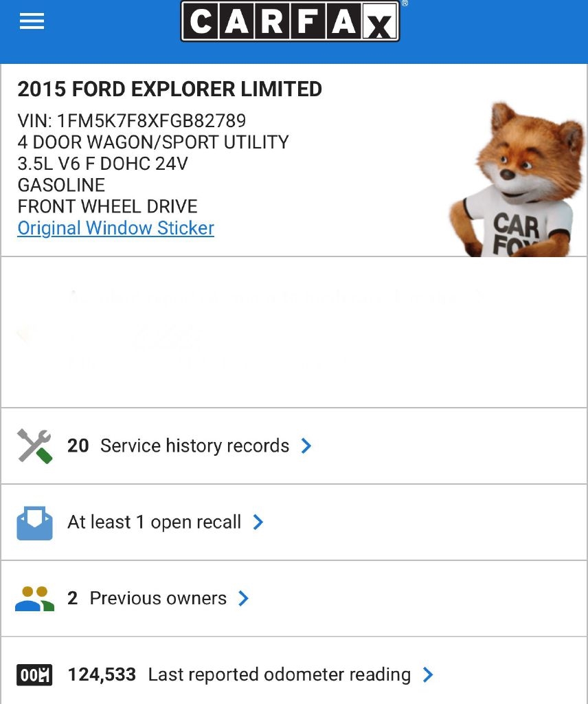
Task: Open 20 Service history records
Action: tap(194, 446)
